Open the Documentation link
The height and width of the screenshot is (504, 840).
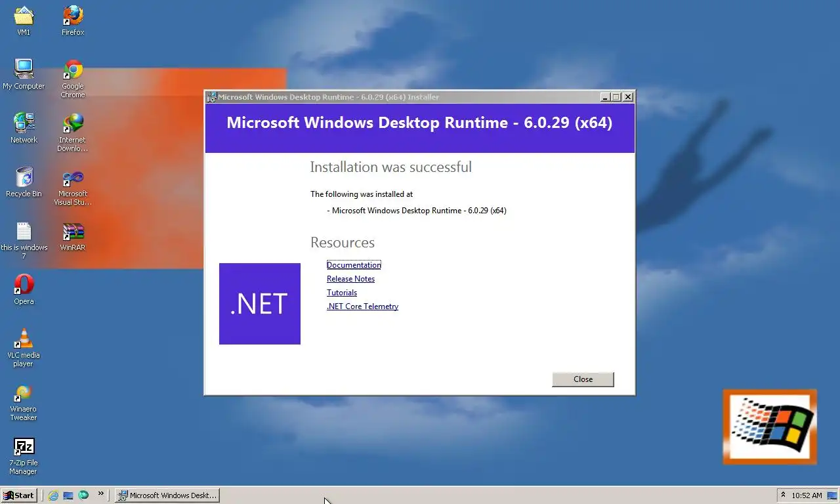(x=354, y=265)
